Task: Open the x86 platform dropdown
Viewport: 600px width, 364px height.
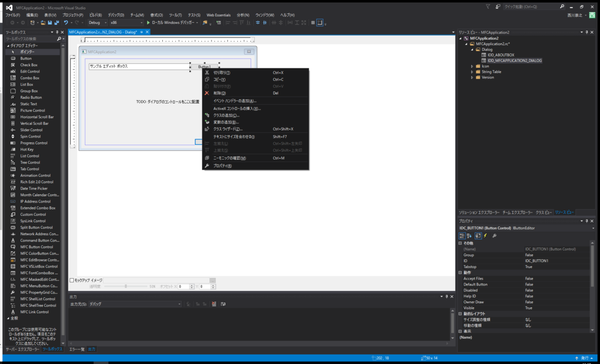Action: 127,23
